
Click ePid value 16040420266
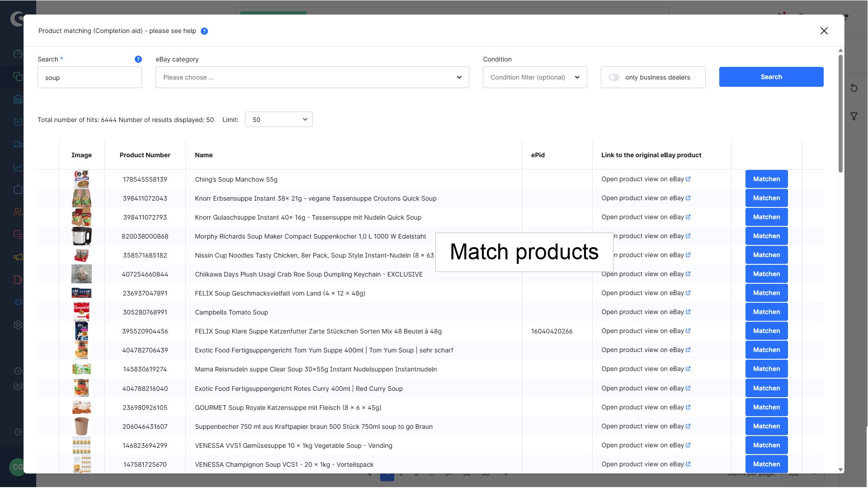[x=552, y=331]
